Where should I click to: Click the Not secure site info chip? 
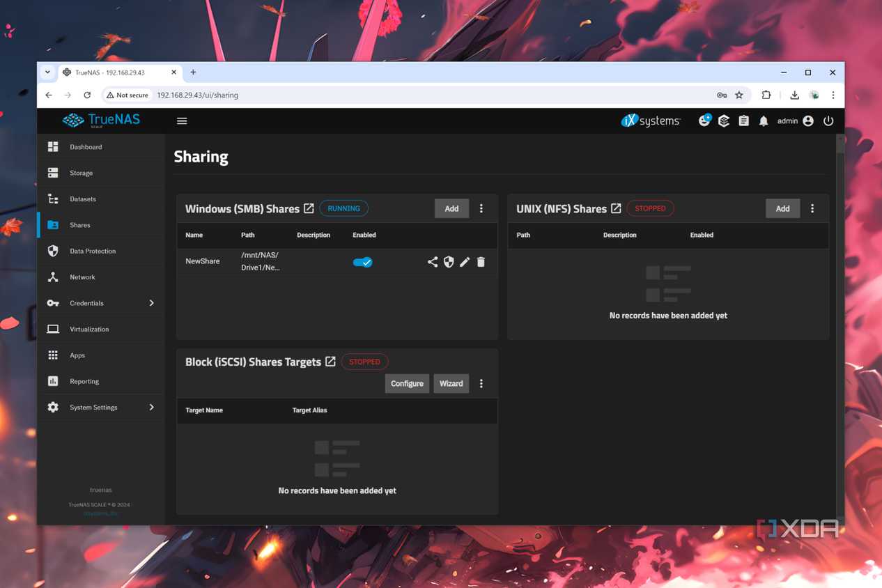point(127,95)
